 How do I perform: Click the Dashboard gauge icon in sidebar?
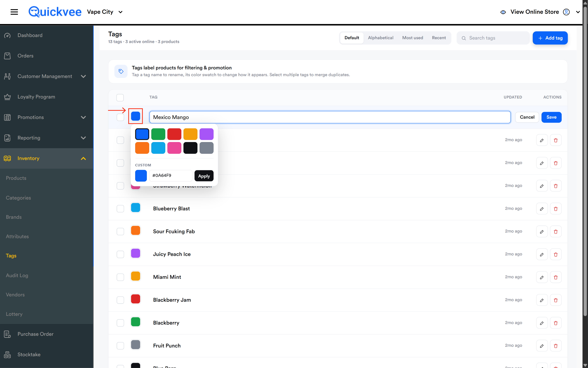point(7,35)
